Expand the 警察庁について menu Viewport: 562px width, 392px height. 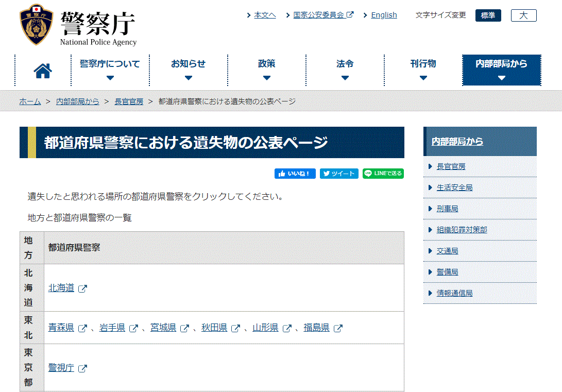(x=110, y=70)
